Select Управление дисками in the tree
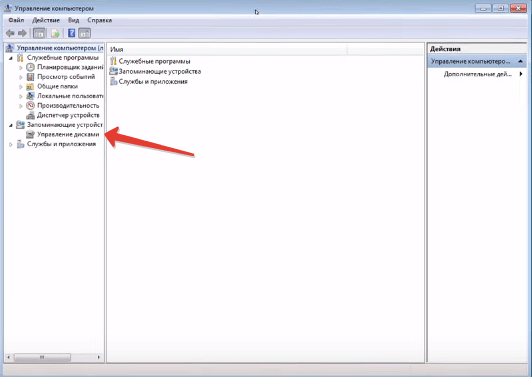532x377 pixels. [68, 134]
